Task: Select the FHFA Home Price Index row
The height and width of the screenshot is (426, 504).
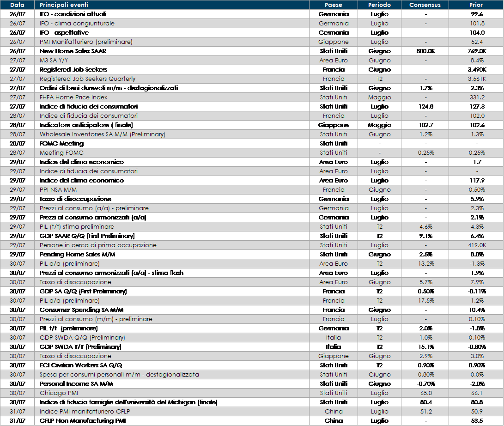Action: click(73, 97)
